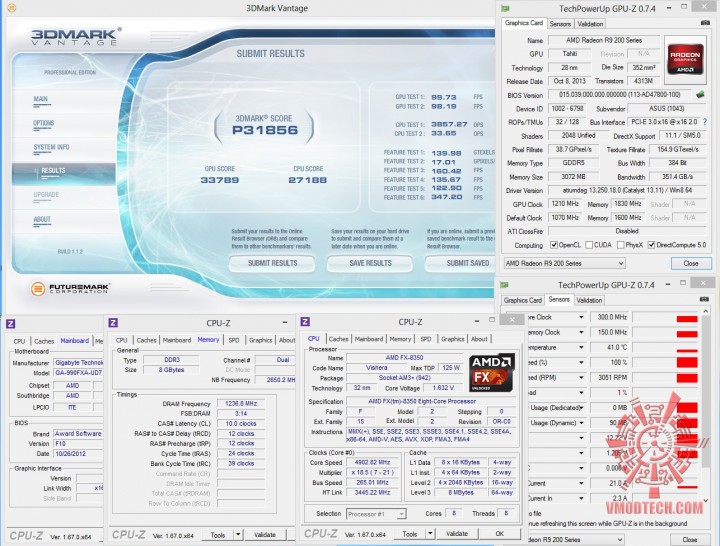Screen dimensions: 720x546
Task: Click camera icon in GPU-Z Sensors window
Action: coord(704,299)
